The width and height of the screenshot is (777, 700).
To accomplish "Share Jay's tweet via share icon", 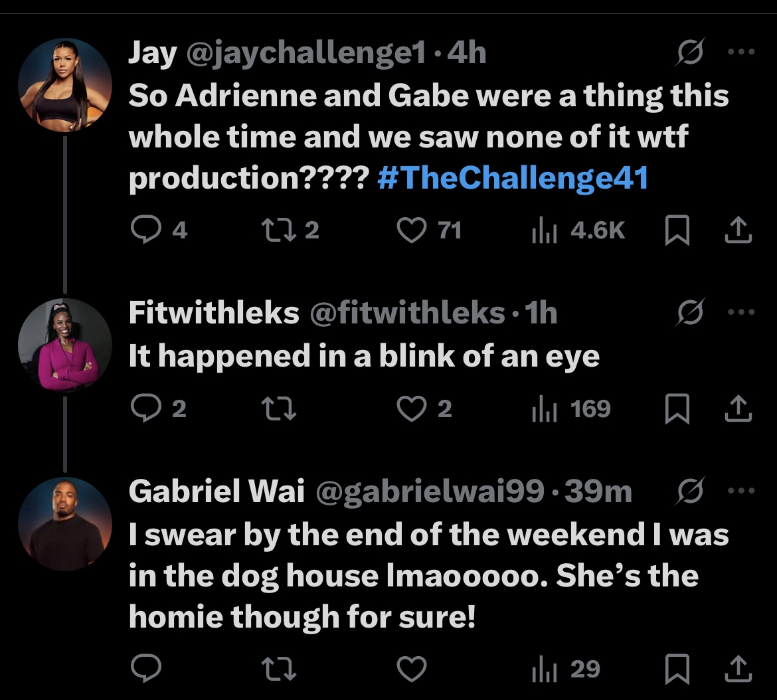I will 738,230.
